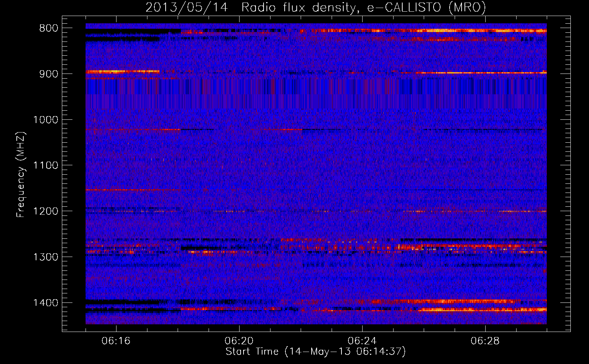The image size is (589, 364).
Task: Click the 800 frequency tick label
Action: pos(49,28)
